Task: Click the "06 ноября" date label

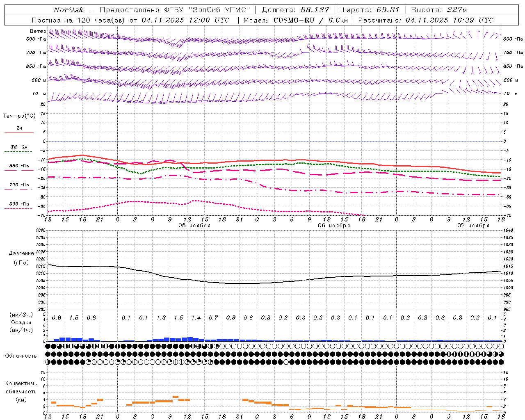Action: click(x=334, y=226)
